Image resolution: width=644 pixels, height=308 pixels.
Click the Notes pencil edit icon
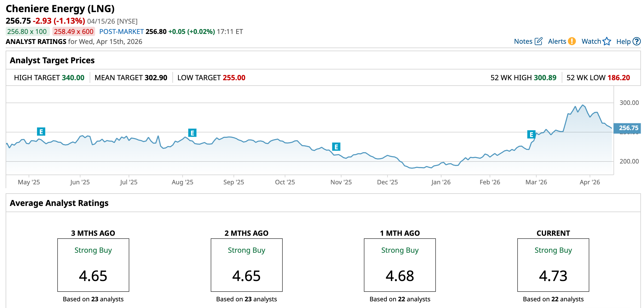click(x=538, y=41)
